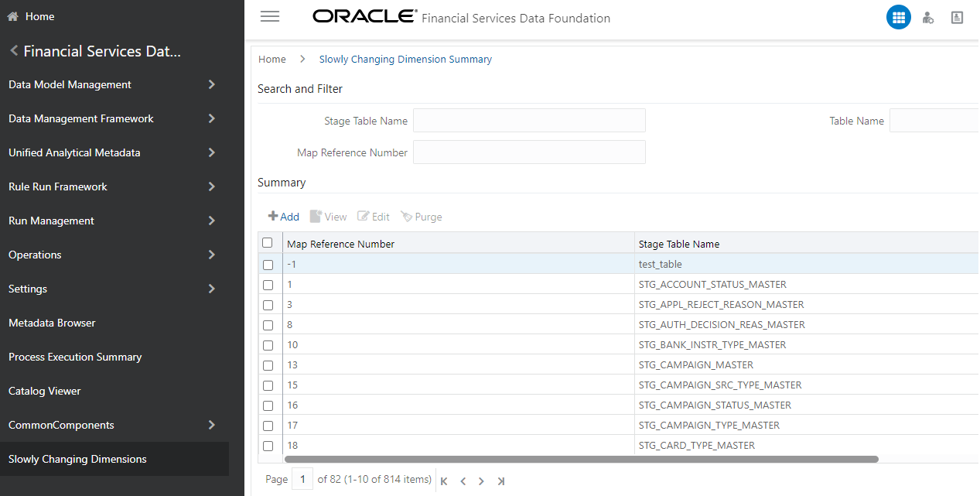The width and height of the screenshot is (980, 496).
Task: Expand Run Management chevron
Action: click(212, 221)
